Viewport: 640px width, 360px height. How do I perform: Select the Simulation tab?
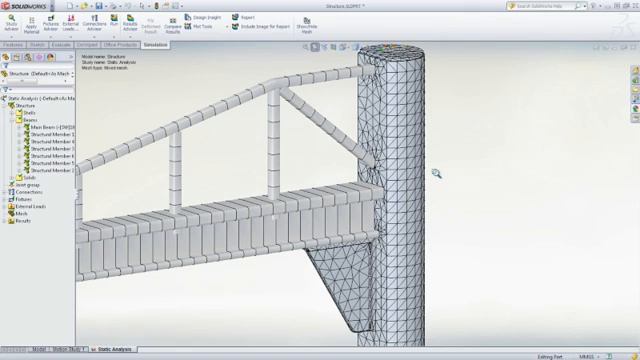155,45
